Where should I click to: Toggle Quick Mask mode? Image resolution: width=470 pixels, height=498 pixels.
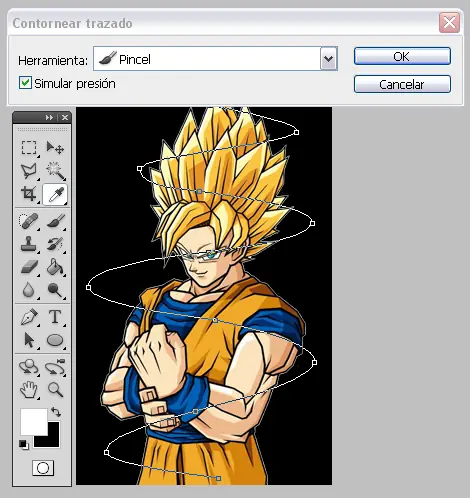43,468
